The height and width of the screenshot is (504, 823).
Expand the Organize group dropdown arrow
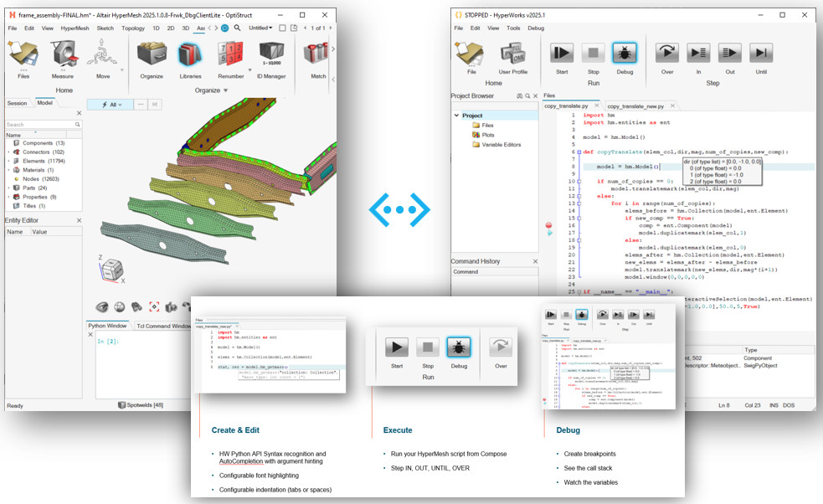[x=225, y=90]
